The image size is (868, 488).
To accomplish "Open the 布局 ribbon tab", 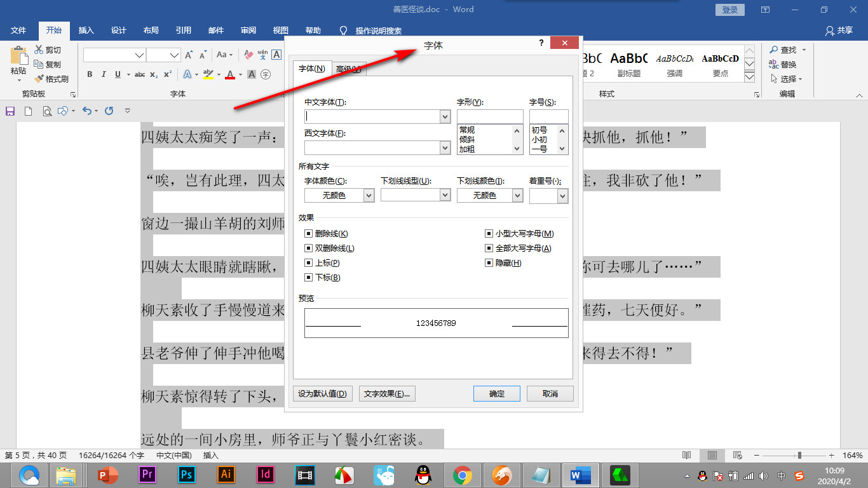I will click(x=151, y=30).
